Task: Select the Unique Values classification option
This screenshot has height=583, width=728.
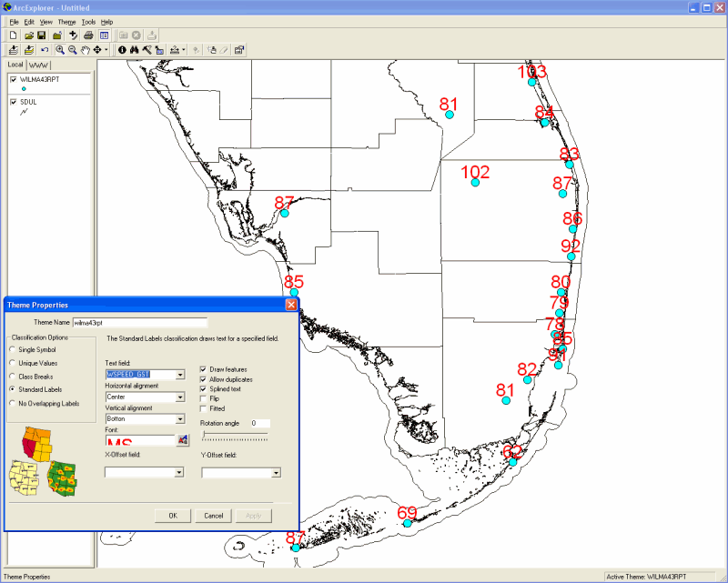Action: pyautogui.click(x=12, y=362)
